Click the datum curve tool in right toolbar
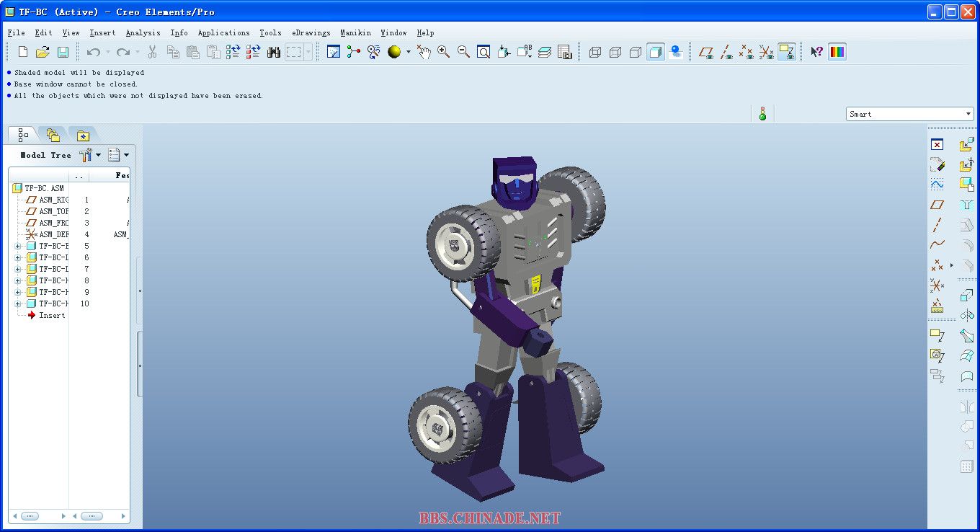The width and height of the screenshot is (980, 532). [937, 245]
